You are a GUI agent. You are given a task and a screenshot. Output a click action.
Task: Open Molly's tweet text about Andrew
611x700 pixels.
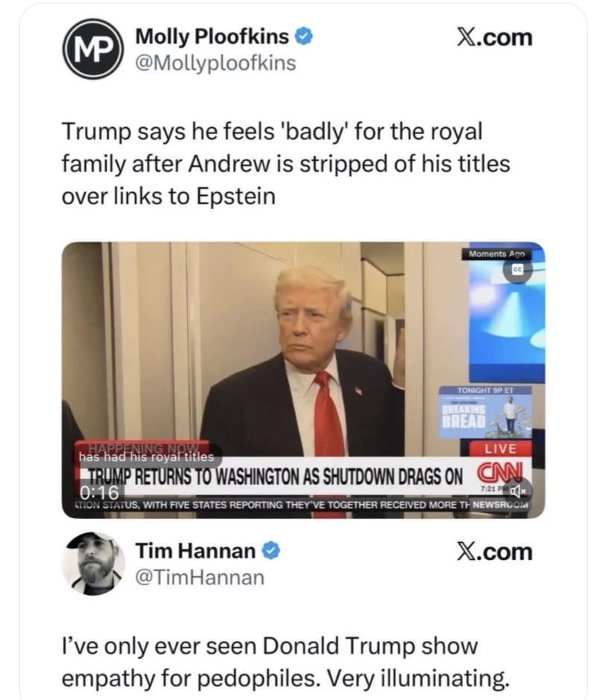click(286, 164)
